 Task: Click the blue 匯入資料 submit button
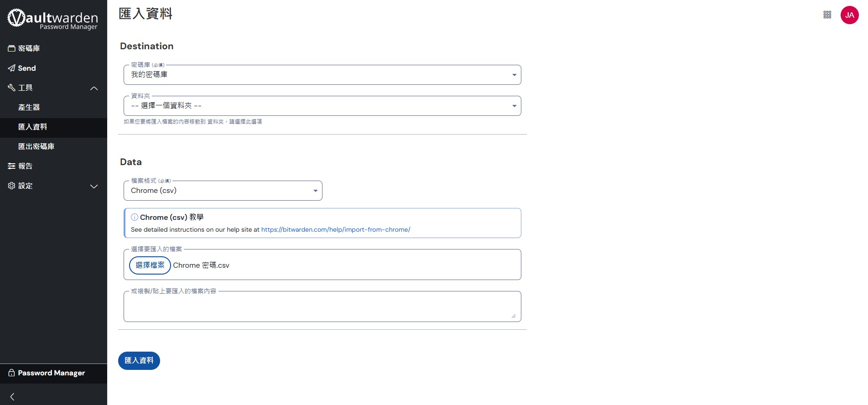(x=139, y=361)
